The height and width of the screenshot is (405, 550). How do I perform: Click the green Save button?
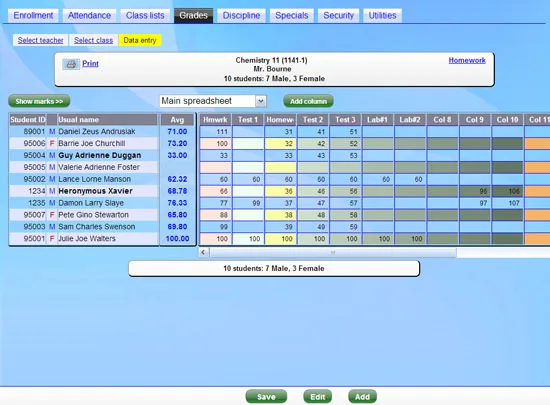pos(266,397)
